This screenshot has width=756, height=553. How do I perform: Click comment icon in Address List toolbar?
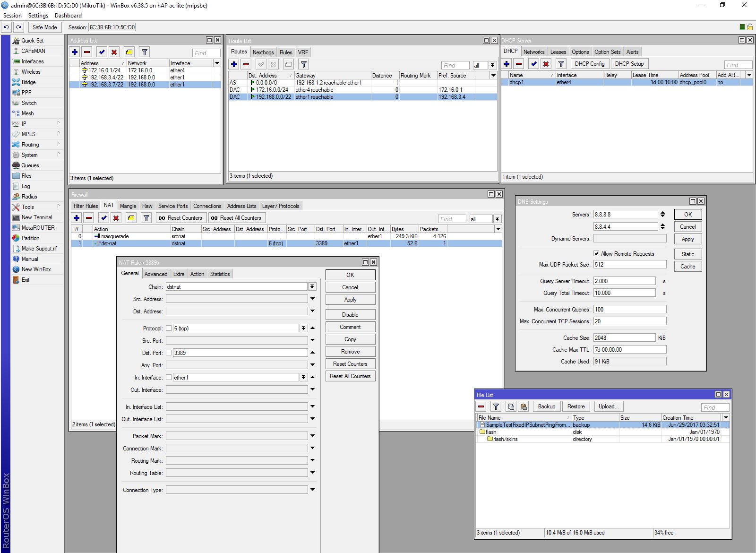coord(129,52)
